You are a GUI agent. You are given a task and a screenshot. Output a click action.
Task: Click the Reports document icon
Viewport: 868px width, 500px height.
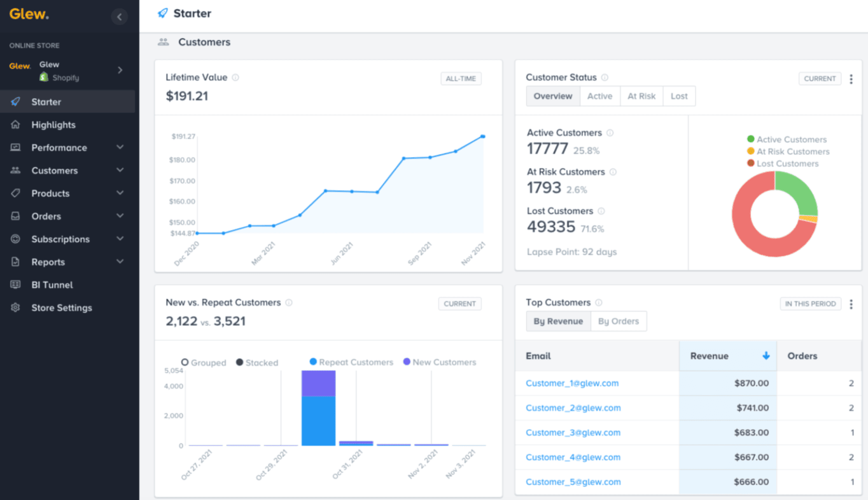coord(16,262)
